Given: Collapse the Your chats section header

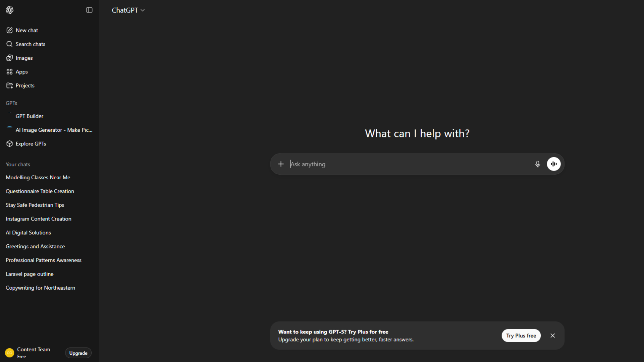Looking at the screenshot, I should [18, 164].
